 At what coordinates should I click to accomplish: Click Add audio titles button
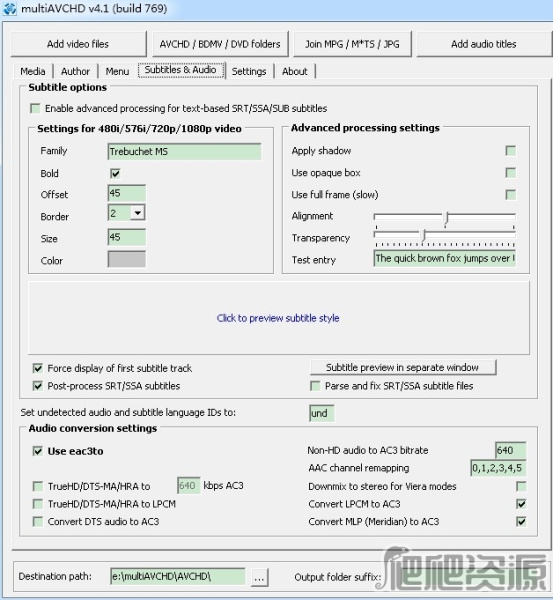[x=484, y=44]
